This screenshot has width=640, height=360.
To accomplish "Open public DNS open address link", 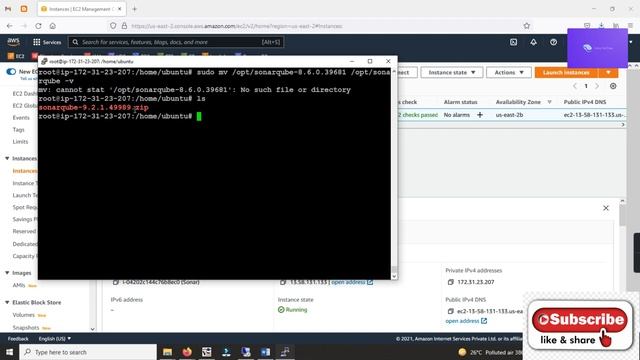I will (x=466, y=321).
